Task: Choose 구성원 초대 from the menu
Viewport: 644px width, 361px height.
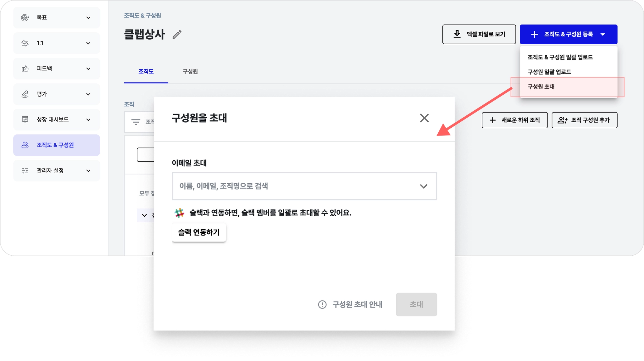Action: 541,87
